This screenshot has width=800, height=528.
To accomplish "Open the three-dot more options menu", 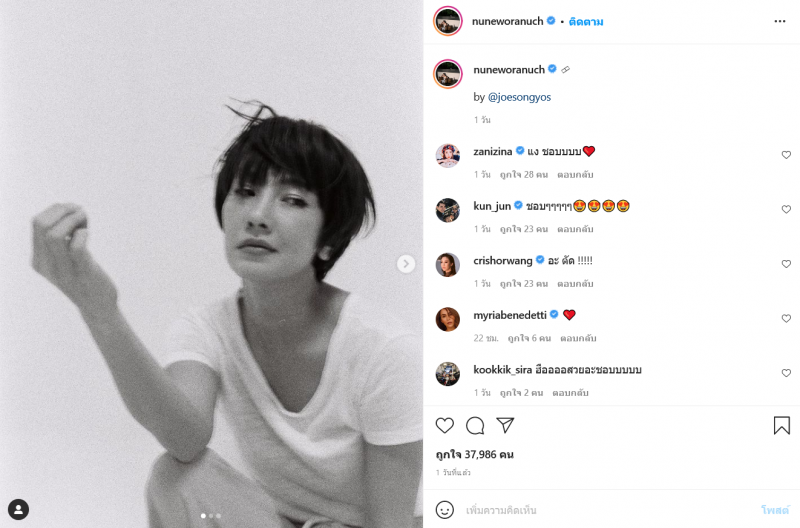I will pyautogui.click(x=780, y=21).
